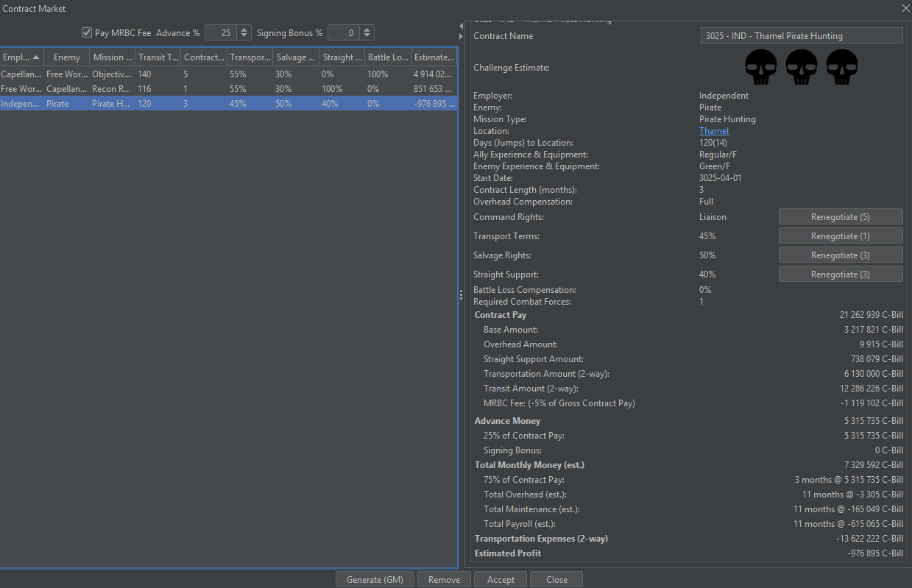Decrease the Signing Bonus % value
Viewport: 912px width, 588px height.
coord(367,36)
